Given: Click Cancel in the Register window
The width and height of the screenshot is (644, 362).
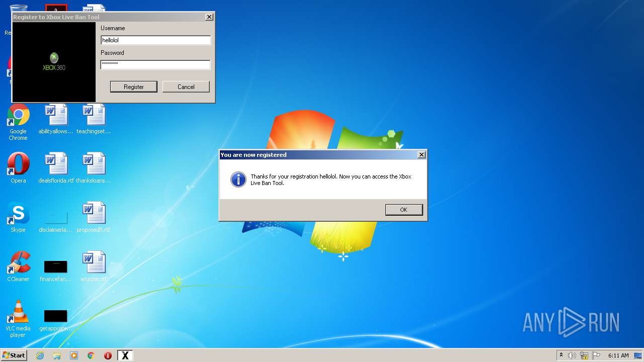Looking at the screenshot, I should pos(186,87).
